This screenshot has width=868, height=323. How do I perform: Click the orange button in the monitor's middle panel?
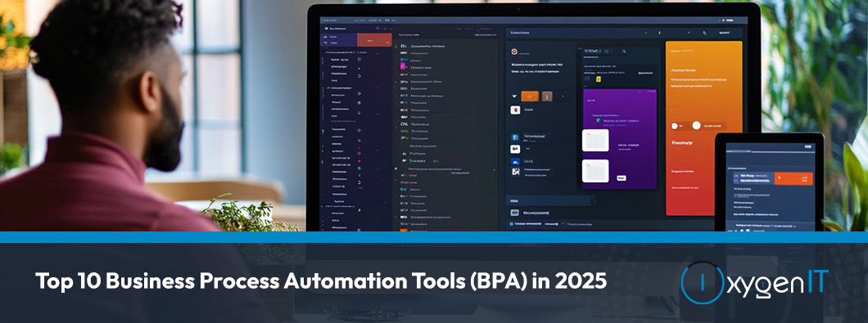530,96
